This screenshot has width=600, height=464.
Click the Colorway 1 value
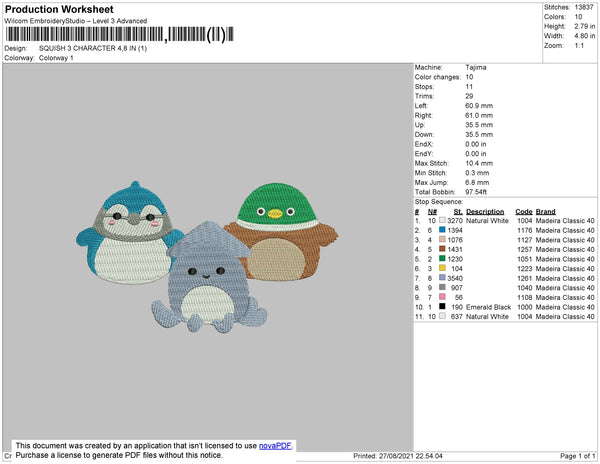tap(56, 58)
